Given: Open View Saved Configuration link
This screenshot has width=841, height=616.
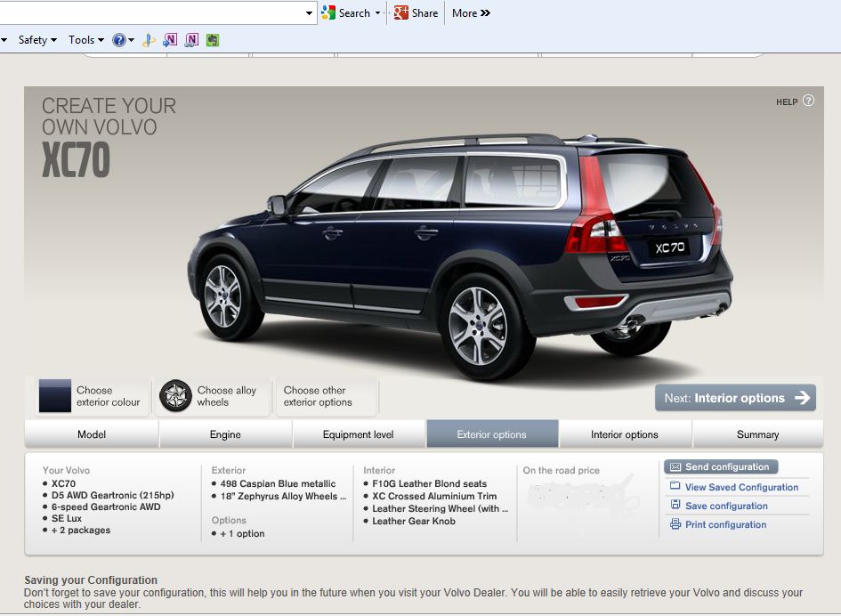Looking at the screenshot, I should tap(742, 487).
